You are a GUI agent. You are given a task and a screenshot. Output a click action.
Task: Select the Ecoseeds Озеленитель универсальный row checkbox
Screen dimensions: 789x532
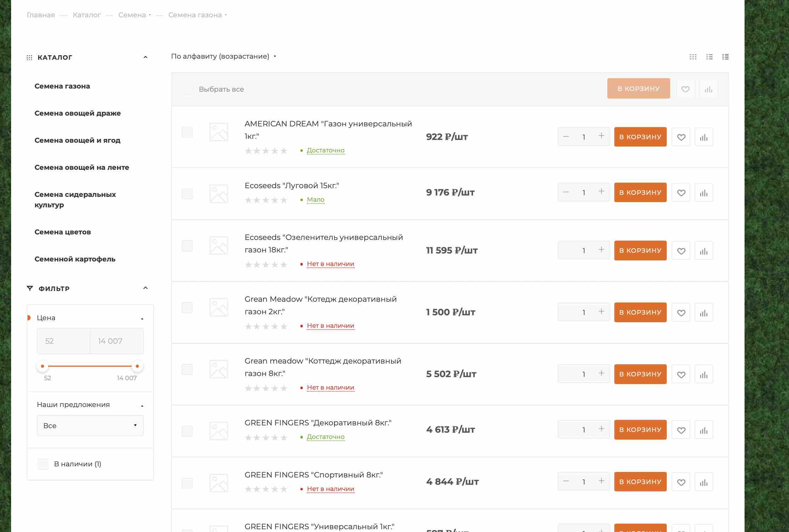pos(187,246)
